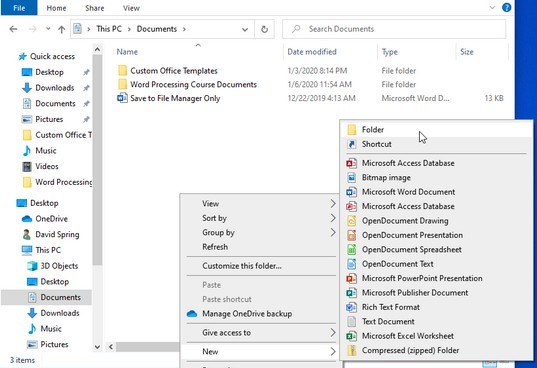
Task: Click in the Search Documents field
Action: (x=394, y=29)
